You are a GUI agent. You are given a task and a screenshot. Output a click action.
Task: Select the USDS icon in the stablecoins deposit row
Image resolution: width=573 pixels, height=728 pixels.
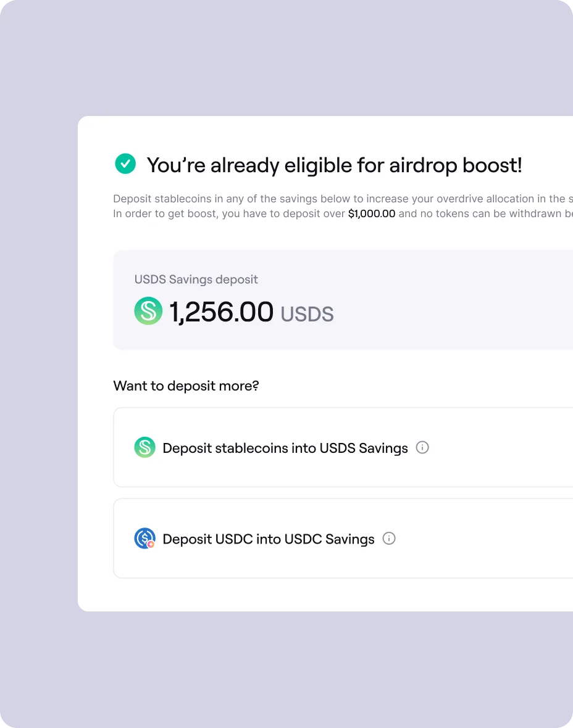point(144,447)
